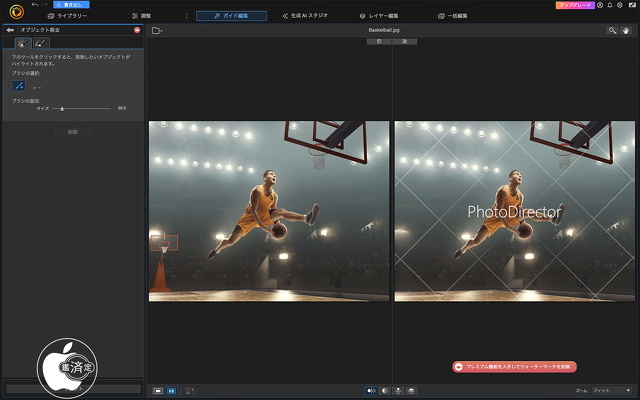Click the premium watermark removal banner
The image size is (640, 400).
pyautogui.click(x=514, y=367)
